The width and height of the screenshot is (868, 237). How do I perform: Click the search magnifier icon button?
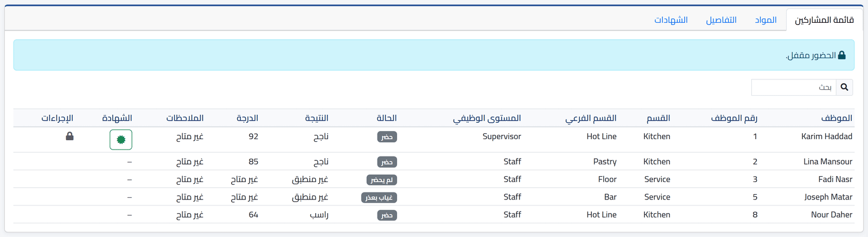844,87
